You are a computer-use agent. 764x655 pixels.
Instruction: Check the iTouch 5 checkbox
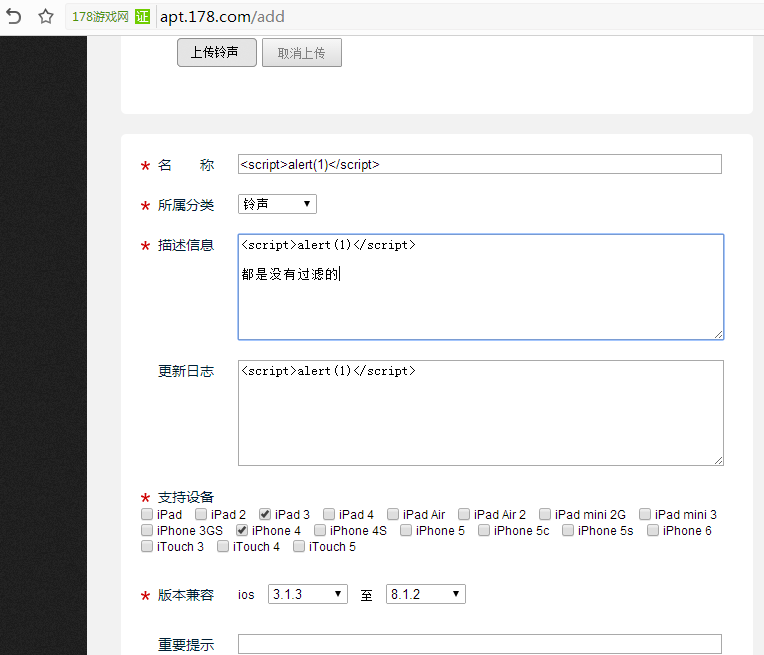[299, 546]
